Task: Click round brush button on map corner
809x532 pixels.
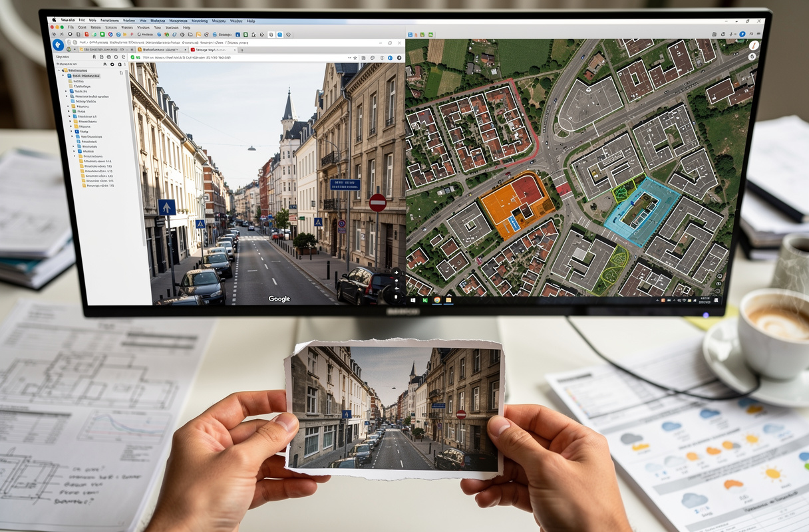Action: (754, 45)
